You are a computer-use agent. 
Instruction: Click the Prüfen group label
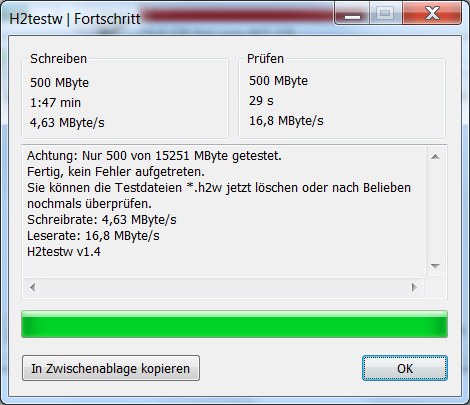coord(265,59)
